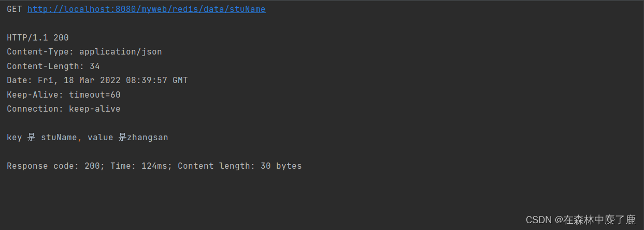The width and height of the screenshot is (644, 230).
Task: Click the word value in response body
Action: [x=100, y=138]
